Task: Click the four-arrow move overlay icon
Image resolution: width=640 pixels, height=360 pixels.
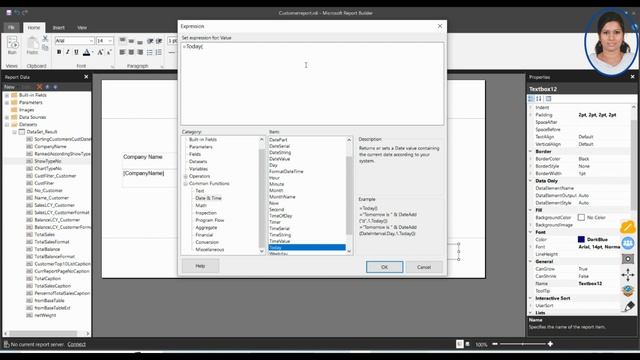Action: (628, 275)
